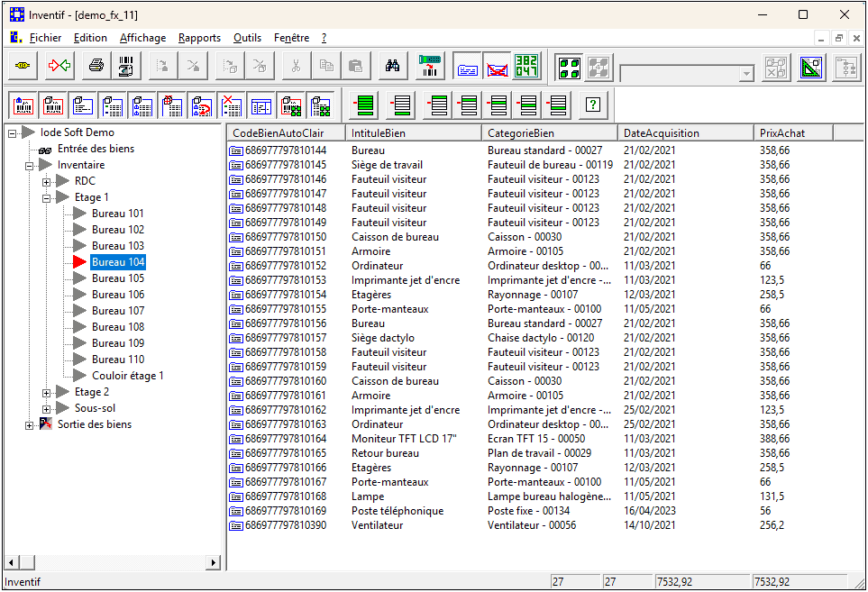Viewport: 868px width, 592px height.
Task: Click the Copy toolbar icon
Action: coord(325,66)
